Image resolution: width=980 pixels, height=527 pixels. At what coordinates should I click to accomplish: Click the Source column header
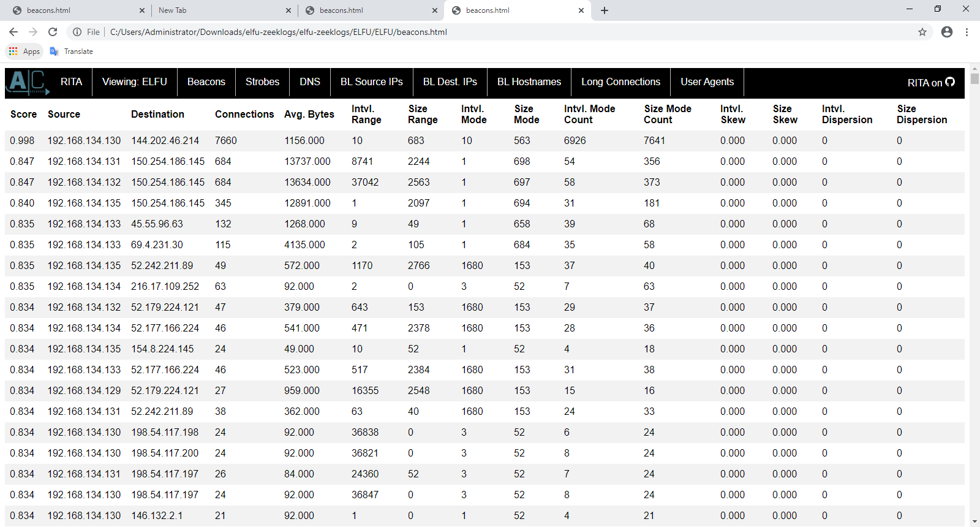(x=64, y=115)
